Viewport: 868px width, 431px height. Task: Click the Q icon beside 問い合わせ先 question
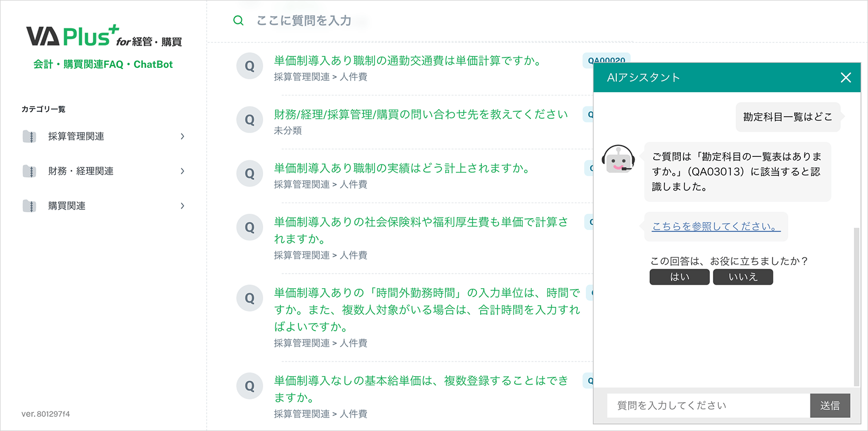coord(250,120)
